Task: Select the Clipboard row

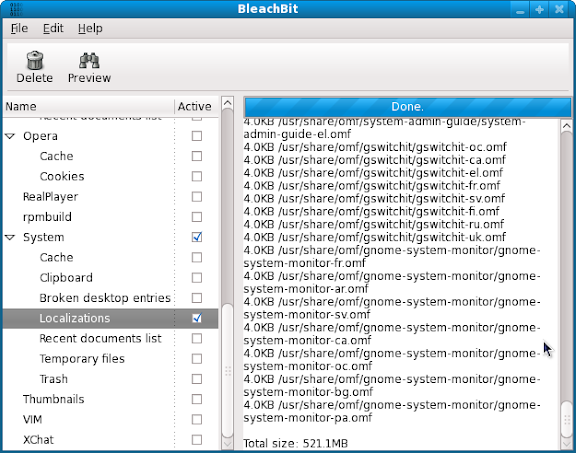Action: [111, 277]
